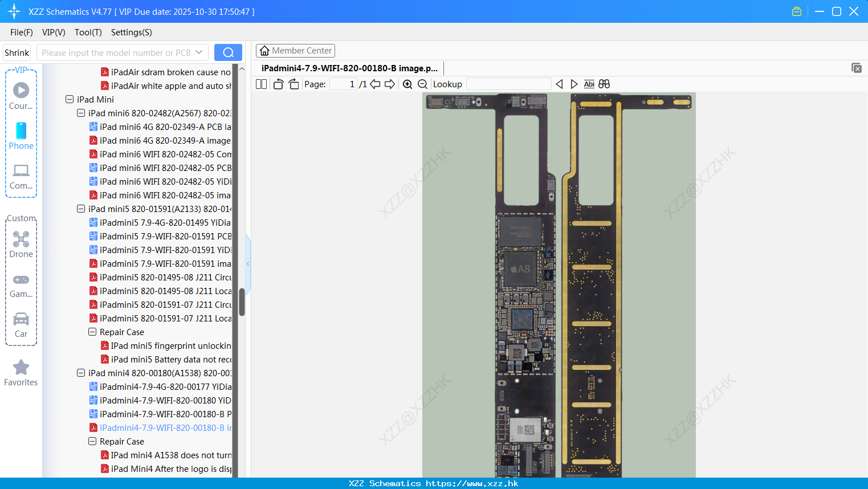
Task: Close all tabs icon at right of tab bar
Action: [x=856, y=68]
